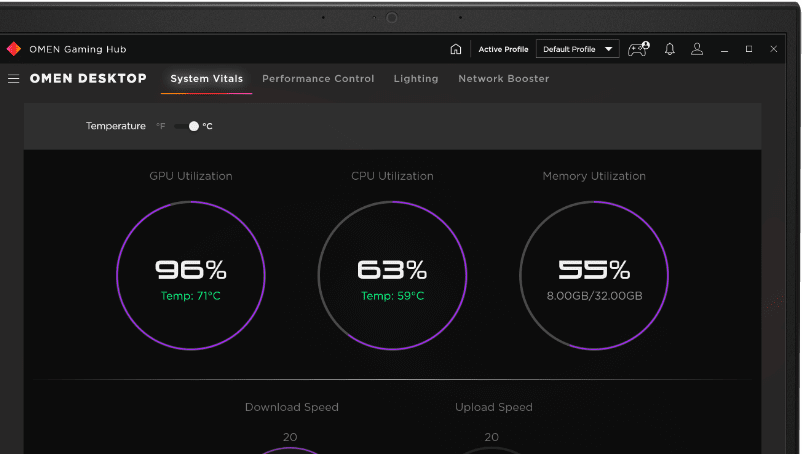Open the Network Booster tab
The height and width of the screenshot is (454, 802).
(504, 79)
